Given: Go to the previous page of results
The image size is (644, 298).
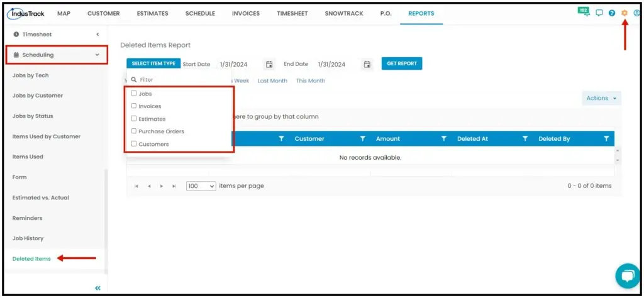Looking at the screenshot, I should pyautogui.click(x=149, y=186).
